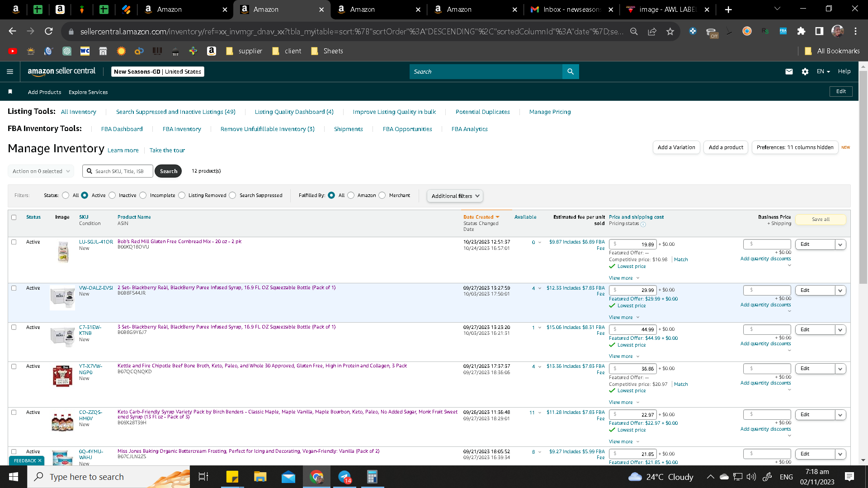The width and height of the screenshot is (868, 488).
Task: Open Telegram from the taskbar
Action: coord(344,477)
